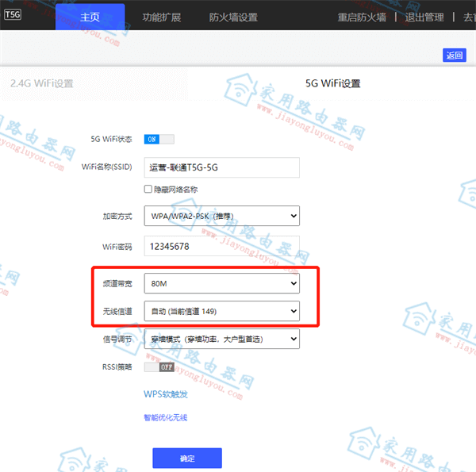Toggle the 5G WiFi状态 switch
The width and height of the screenshot is (476, 472).
point(159,139)
